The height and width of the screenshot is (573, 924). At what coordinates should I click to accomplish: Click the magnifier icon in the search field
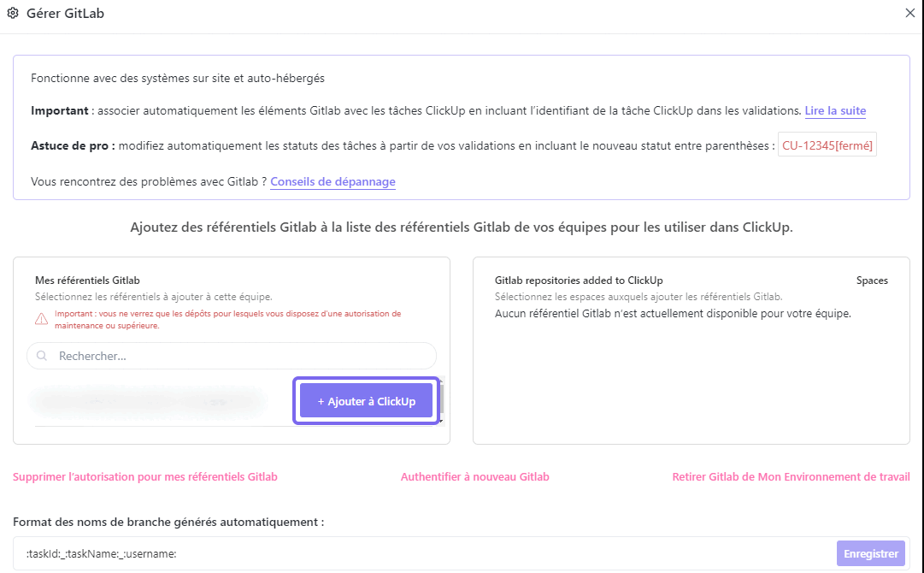(x=41, y=355)
